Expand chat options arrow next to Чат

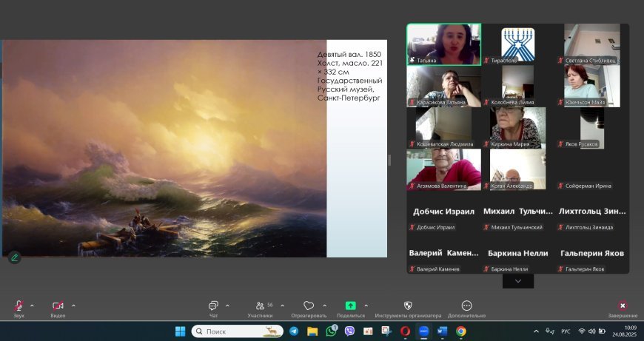[227, 305]
